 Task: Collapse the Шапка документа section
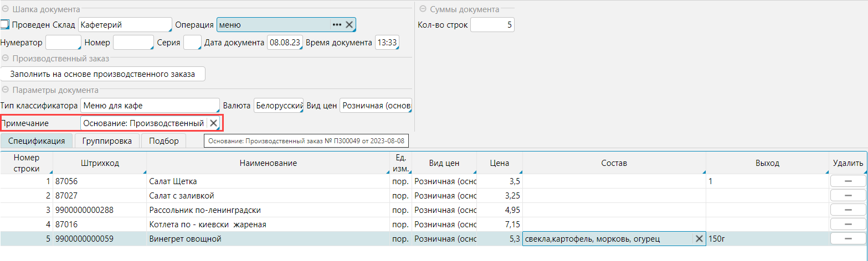click(x=5, y=9)
